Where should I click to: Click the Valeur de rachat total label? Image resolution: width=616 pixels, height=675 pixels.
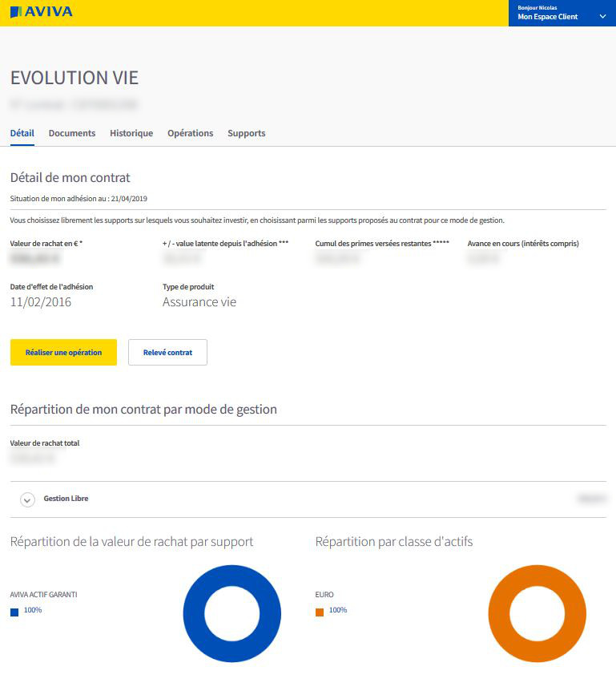coord(45,443)
